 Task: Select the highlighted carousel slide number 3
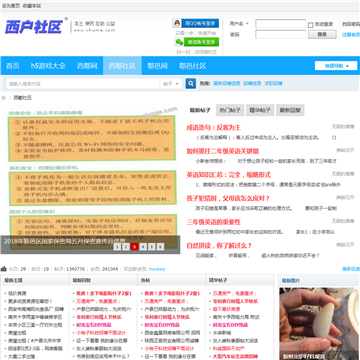(x=134, y=247)
